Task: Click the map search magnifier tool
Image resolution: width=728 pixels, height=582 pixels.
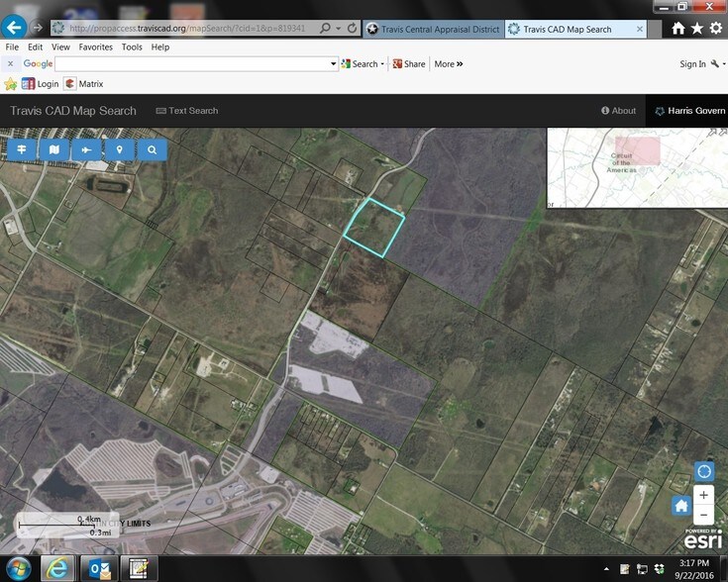Action: (x=153, y=149)
